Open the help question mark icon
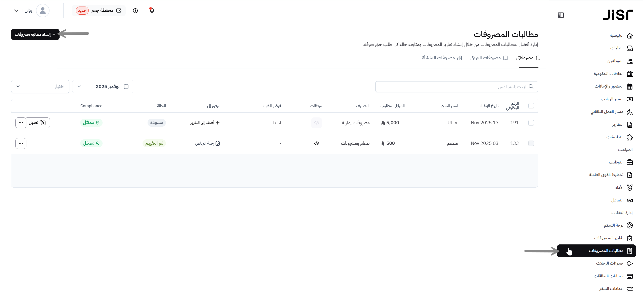 [x=135, y=11]
